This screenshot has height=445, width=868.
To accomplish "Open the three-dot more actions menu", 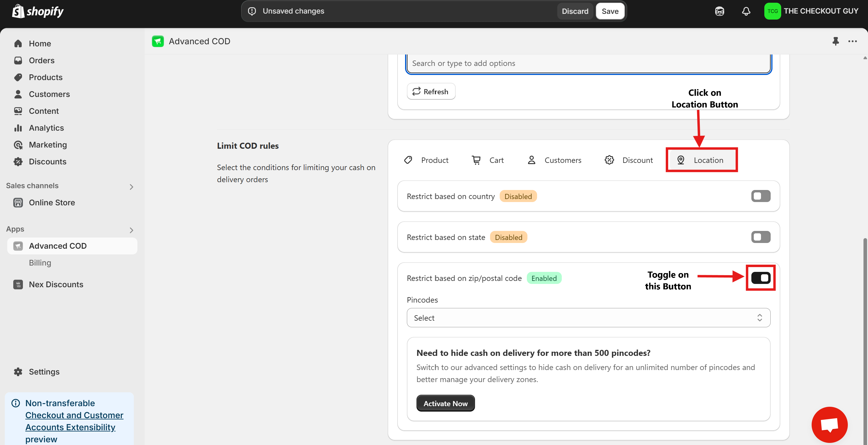I will click(x=853, y=42).
